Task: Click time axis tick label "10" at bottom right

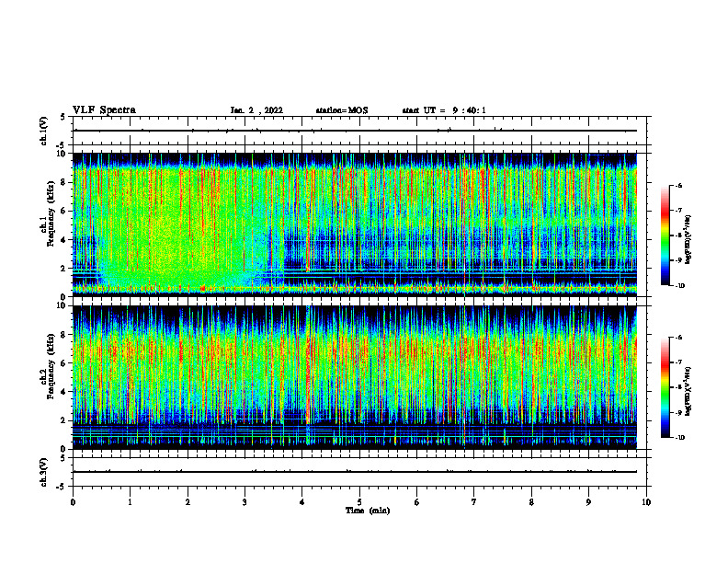Action: click(646, 502)
